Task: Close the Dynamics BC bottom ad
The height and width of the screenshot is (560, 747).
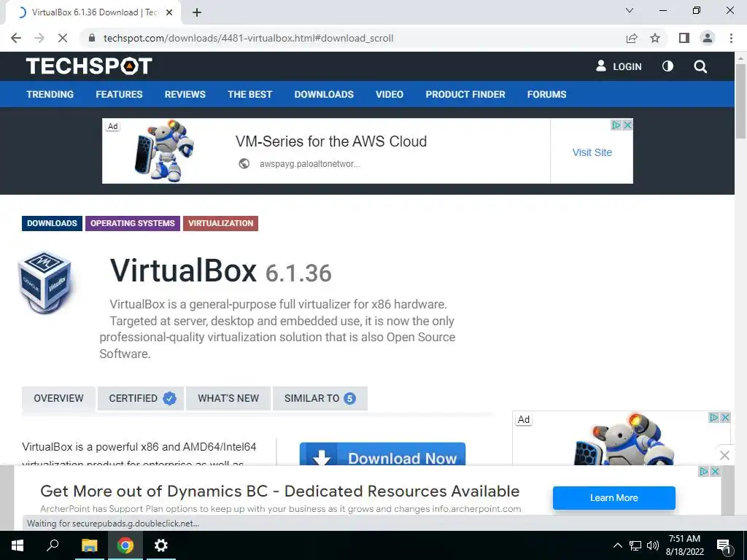Action: (x=715, y=472)
